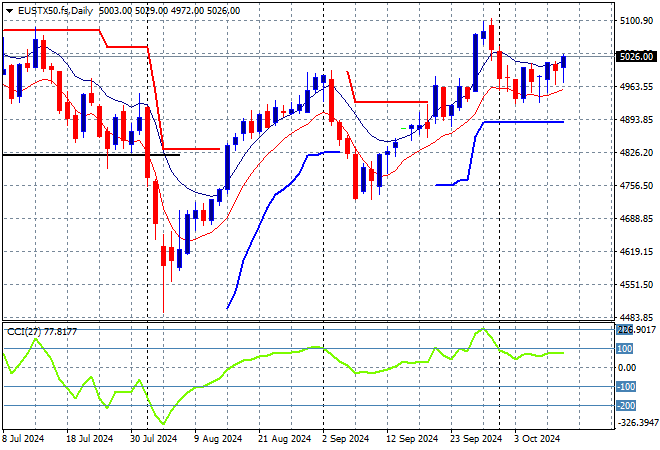Image resolution: width=660 pixels, height=450 pixels.
Task: Click the 4826.20 price axis label
Action: click(x=635, y=152)
